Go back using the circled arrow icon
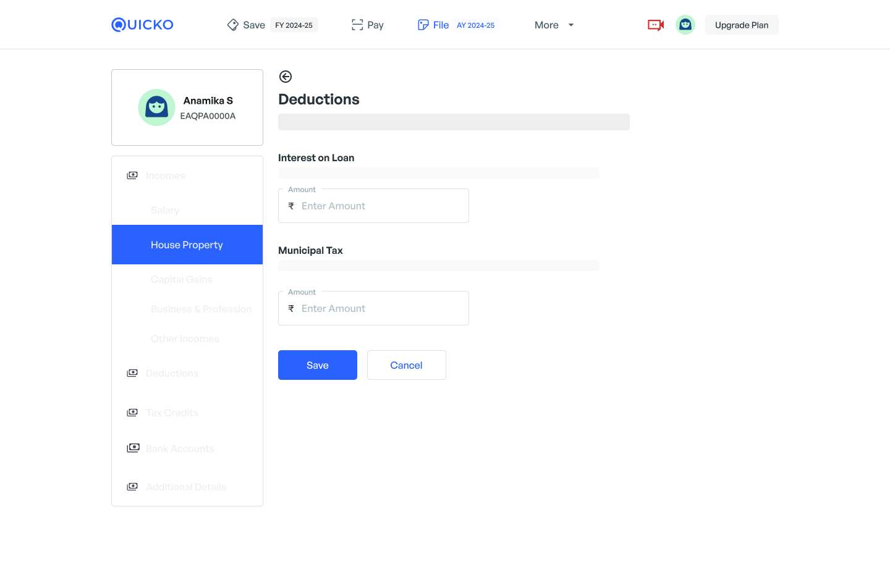 (x=285, y=77)
